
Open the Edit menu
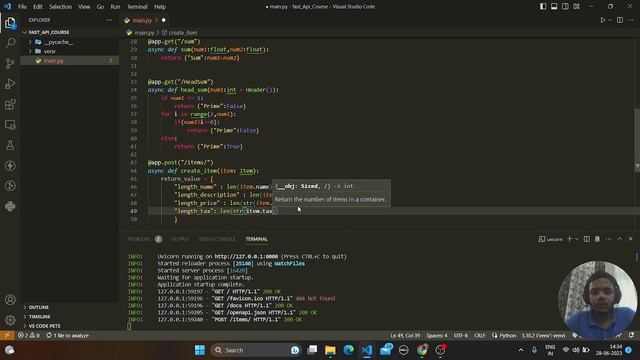(38, 7)
